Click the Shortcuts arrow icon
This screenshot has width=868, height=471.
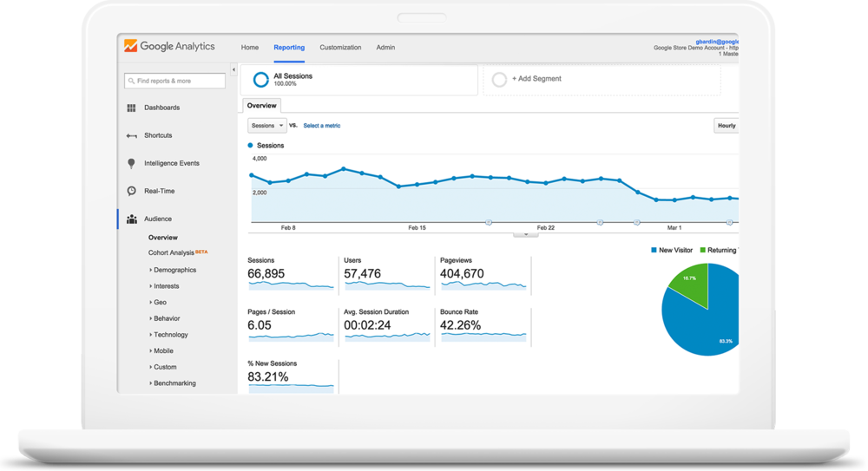click(x=131, y=135)
